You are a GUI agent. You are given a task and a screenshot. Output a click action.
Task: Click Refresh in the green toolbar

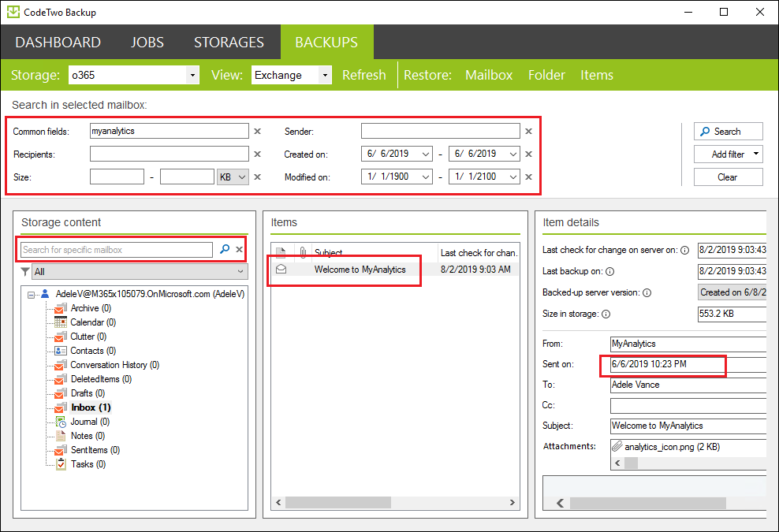(364, 75)
